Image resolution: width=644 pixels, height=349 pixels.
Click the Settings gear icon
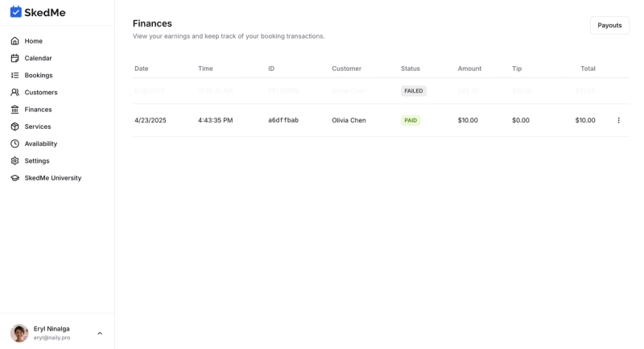pyautogui.click(x=14, y=160)
